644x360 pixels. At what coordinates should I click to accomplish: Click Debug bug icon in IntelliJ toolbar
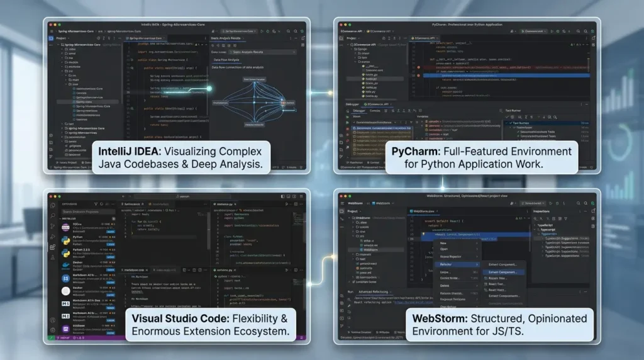[268, 31]
